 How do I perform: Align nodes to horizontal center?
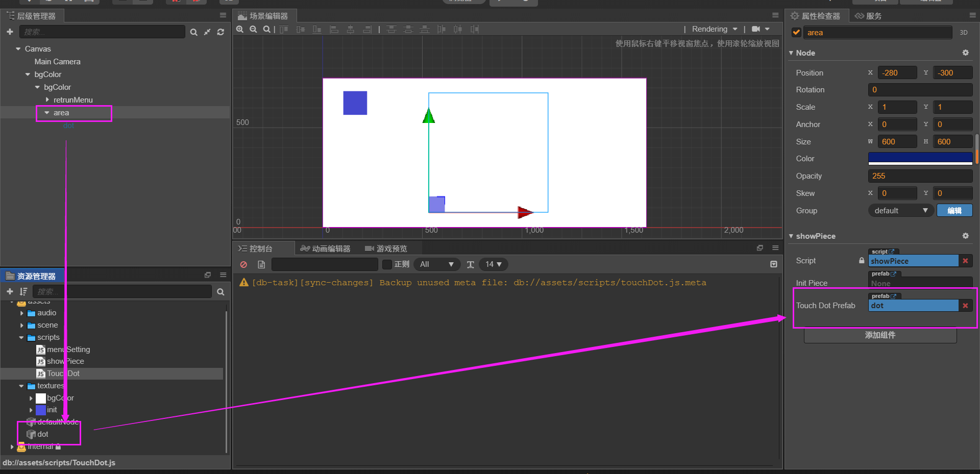pyautogui.click(x=351, y=29)
